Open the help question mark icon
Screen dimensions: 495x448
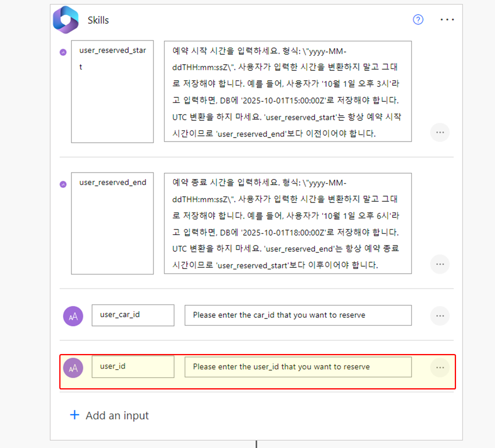pyautogui.click(x=418, y=20)
